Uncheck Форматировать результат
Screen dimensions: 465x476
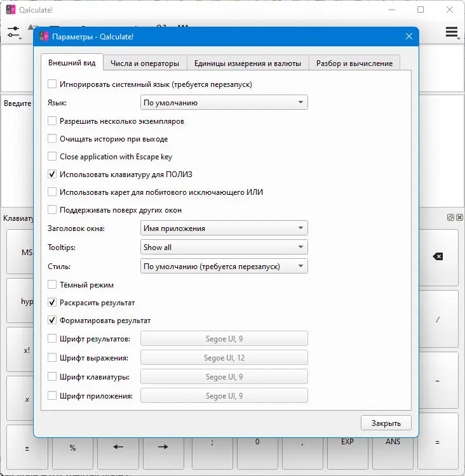pyautogui.click(x=52, y=321)
